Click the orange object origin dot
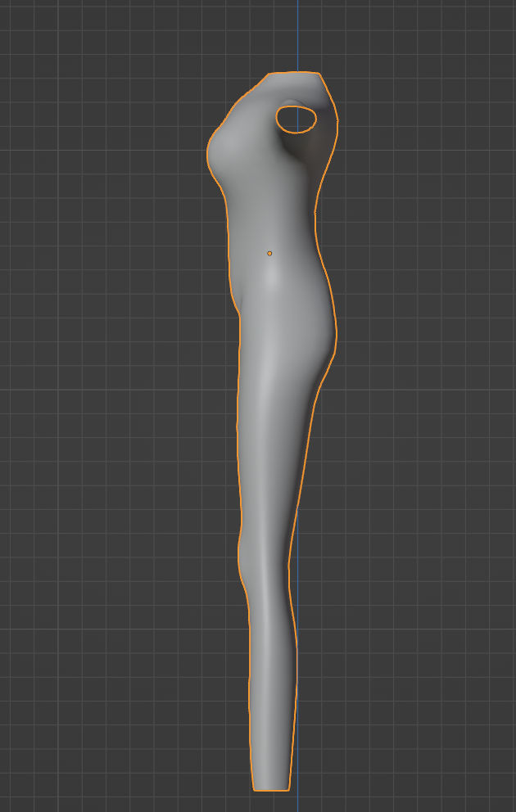This screenshot has height=812, width=516. [x=269, y=253]
